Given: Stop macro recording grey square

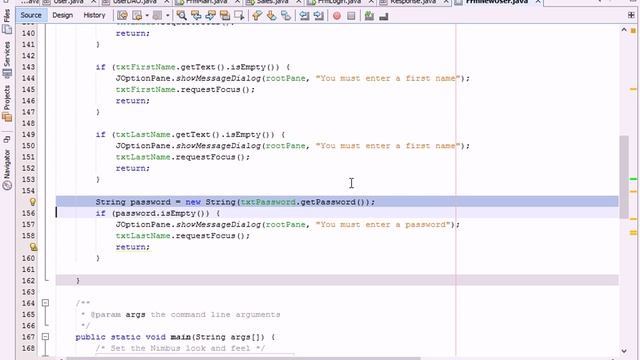Looking at the screenshot, I should click(351, 16).
